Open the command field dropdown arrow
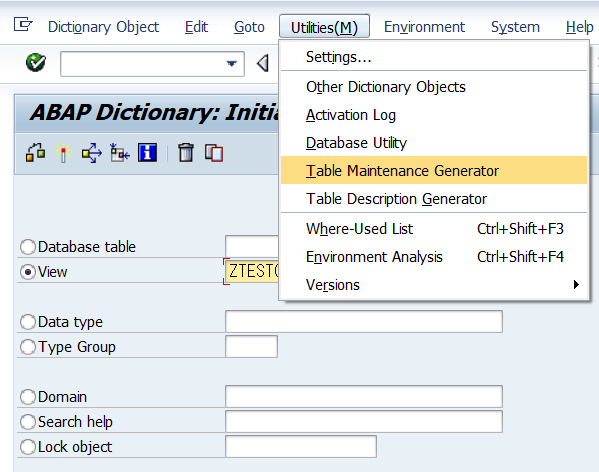 coord(232,64)
